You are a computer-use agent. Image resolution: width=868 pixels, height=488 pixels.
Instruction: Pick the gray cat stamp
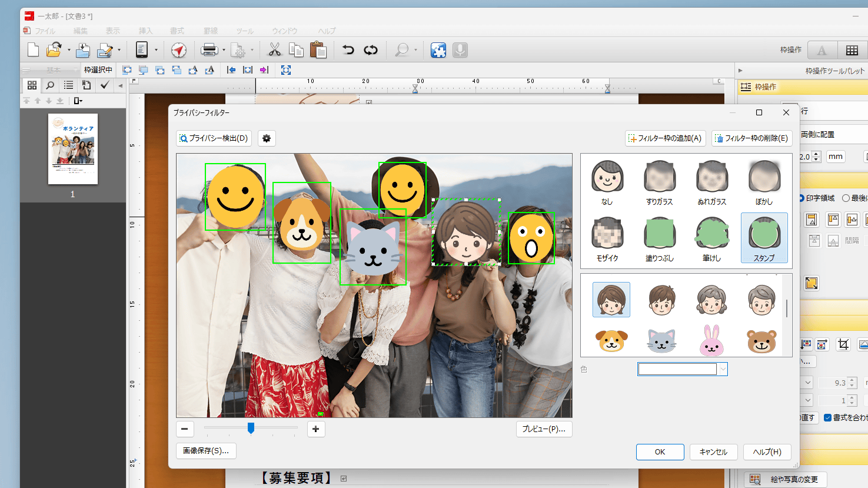pyautogui.click(x=661, y=341)
